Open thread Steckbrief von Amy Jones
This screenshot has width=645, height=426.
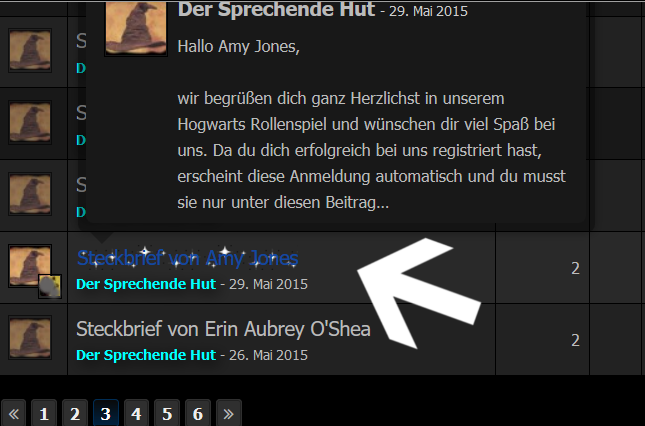click(188, 258)
